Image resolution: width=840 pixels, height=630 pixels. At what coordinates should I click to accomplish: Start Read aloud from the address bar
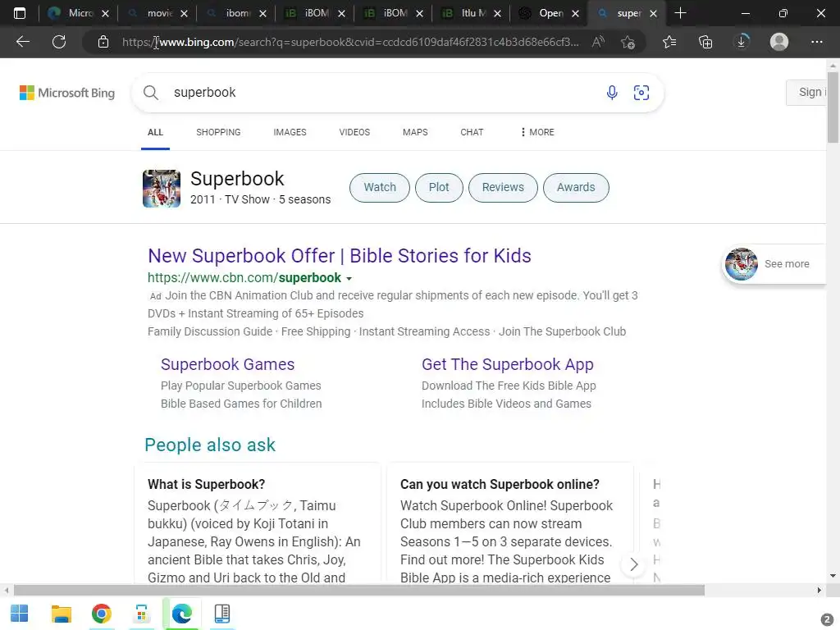[x=598, y=42]
